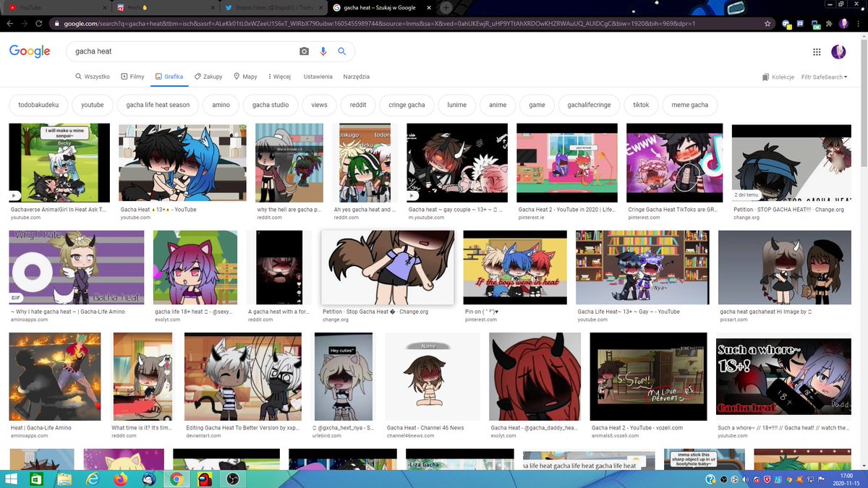Screen dimensions: 868x488
Task: Go to the Google logo homepage
Action: [30, 51]
